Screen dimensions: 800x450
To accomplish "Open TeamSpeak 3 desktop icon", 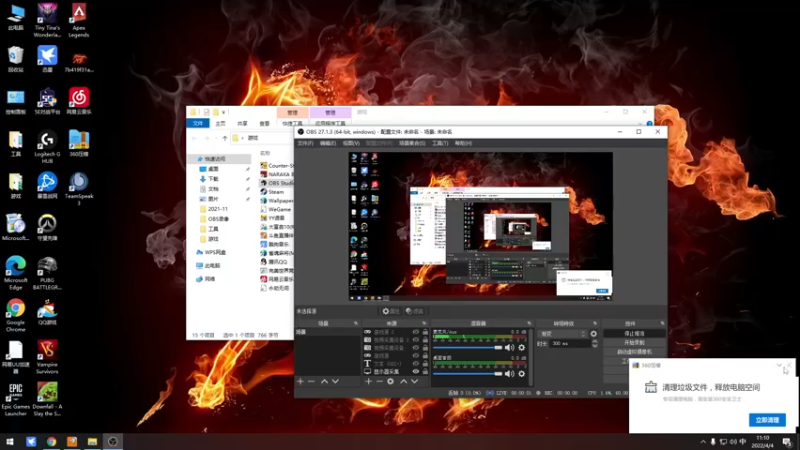I will click(79, 189).
